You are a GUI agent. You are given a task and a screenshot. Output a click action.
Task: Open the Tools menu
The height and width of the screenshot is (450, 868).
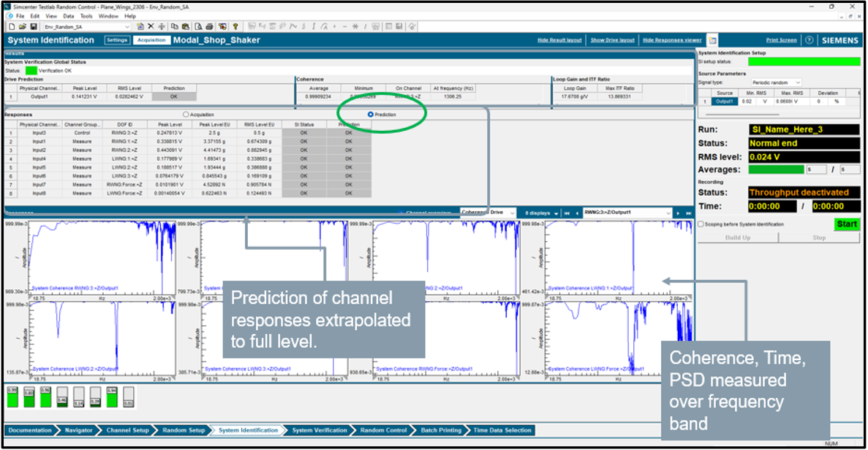(86, 15)
